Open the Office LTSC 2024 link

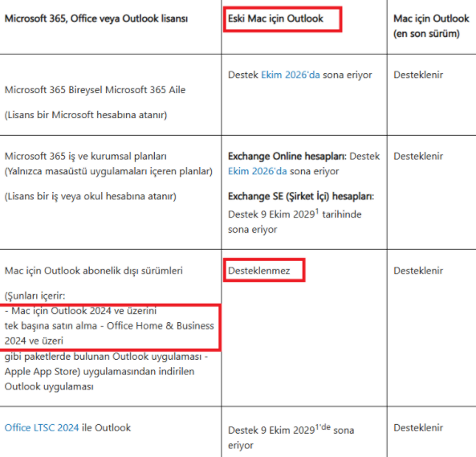click(x=42, y=427)
